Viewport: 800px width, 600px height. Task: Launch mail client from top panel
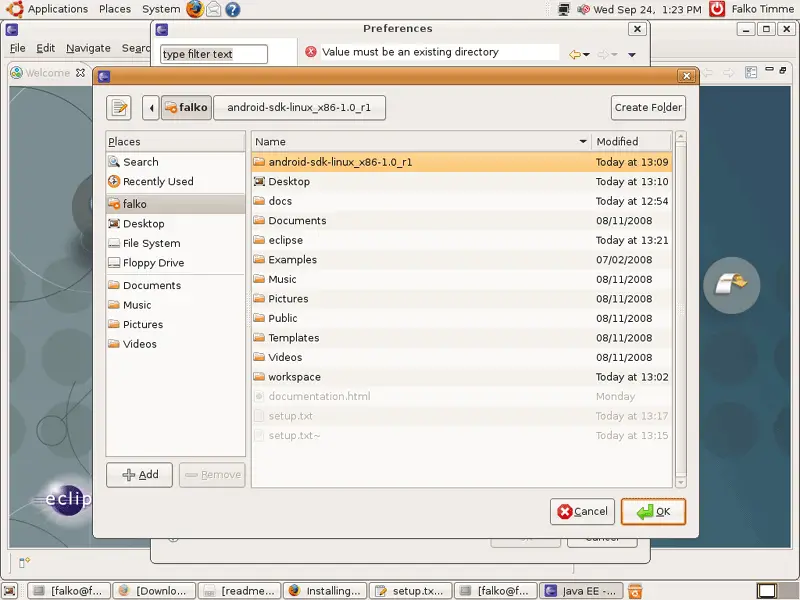(x=213, y=9)
